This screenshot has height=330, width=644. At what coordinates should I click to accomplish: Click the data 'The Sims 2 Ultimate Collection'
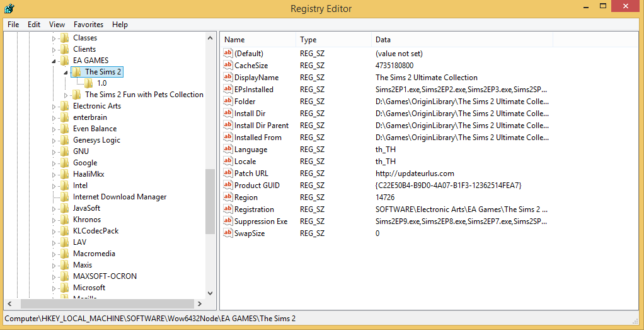pyautogui.click(x=427, y=78)
